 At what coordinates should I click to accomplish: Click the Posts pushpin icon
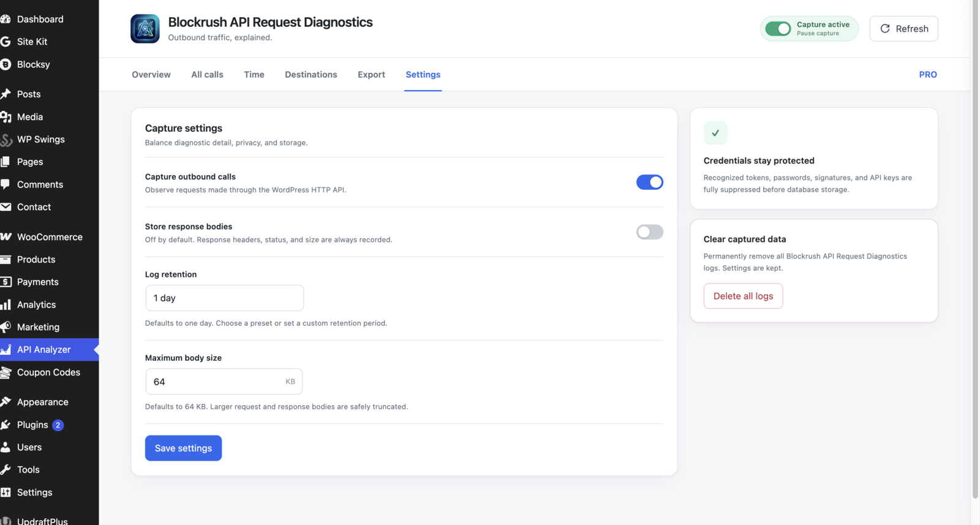tap(6, 94)
